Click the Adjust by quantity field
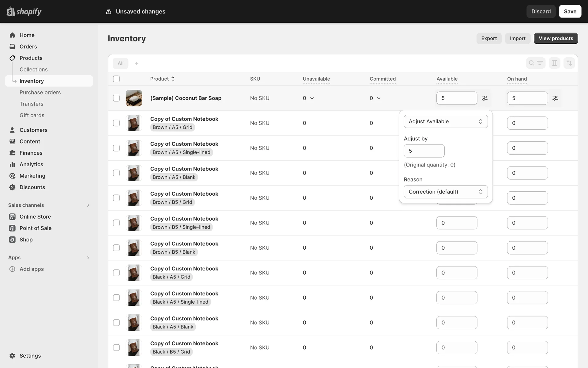Screen dimensions: 588x368 click(x=424, y=151)
